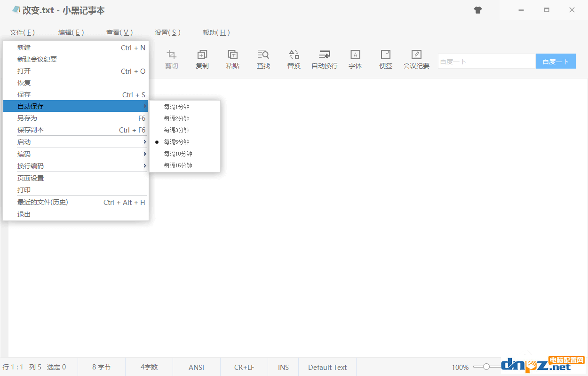Screen dimensions: 588x376
Task: Click the 百度一下 search button
Action: point(556,61)
